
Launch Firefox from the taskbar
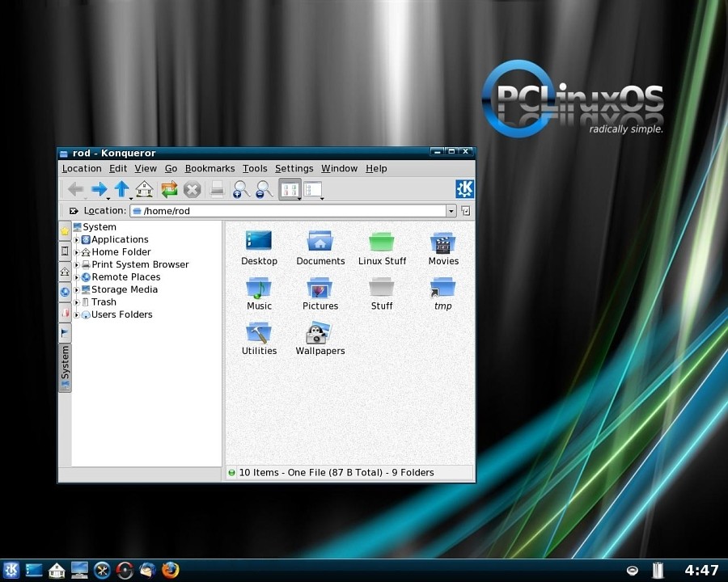tap(171, 570)
